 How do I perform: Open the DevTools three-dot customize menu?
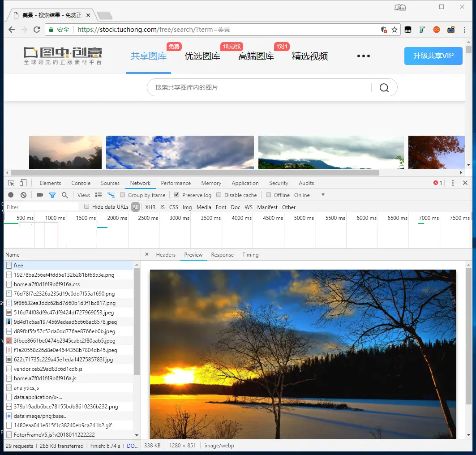click(453, 183)
